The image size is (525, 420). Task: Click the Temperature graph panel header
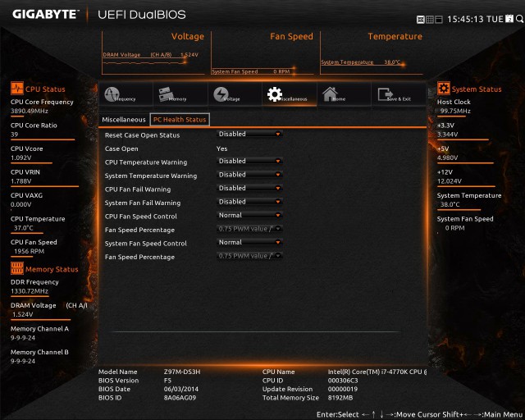[395, 37]
